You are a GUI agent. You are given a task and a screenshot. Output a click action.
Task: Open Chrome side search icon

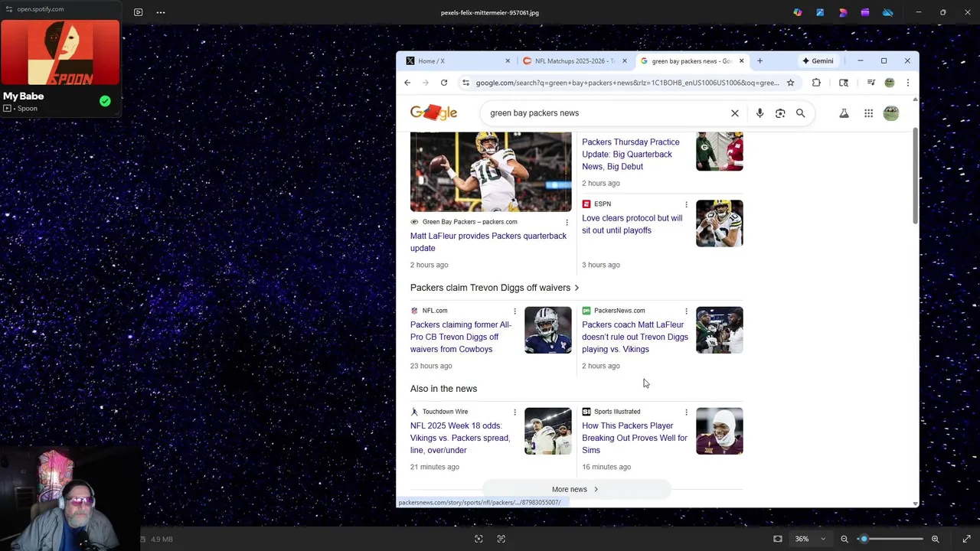pyautogui.click(x=844, y=83)
